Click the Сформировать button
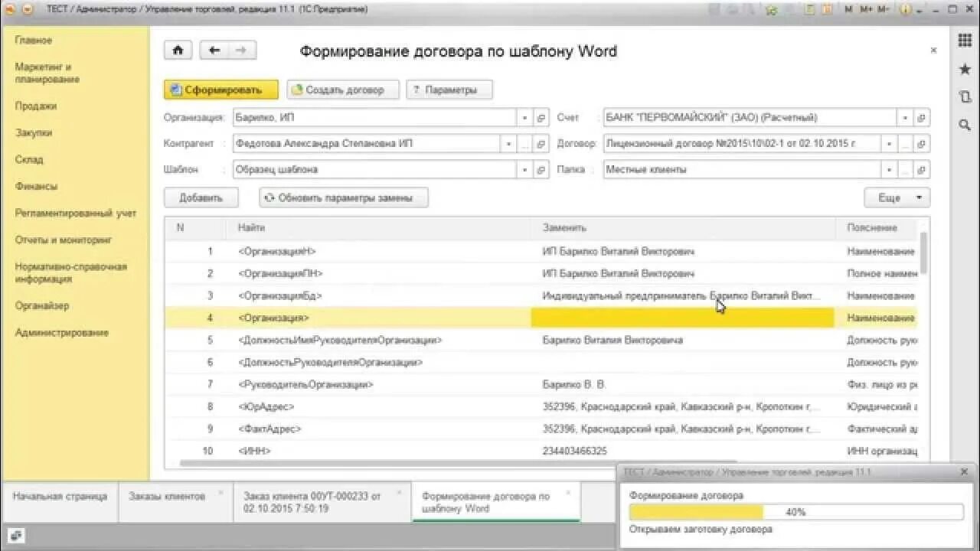 221,90
